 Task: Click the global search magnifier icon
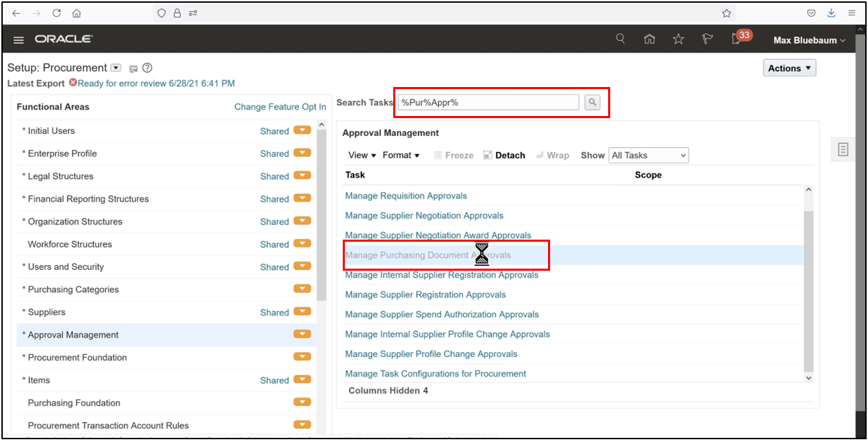pyautogui.click(x=620, y=39)
